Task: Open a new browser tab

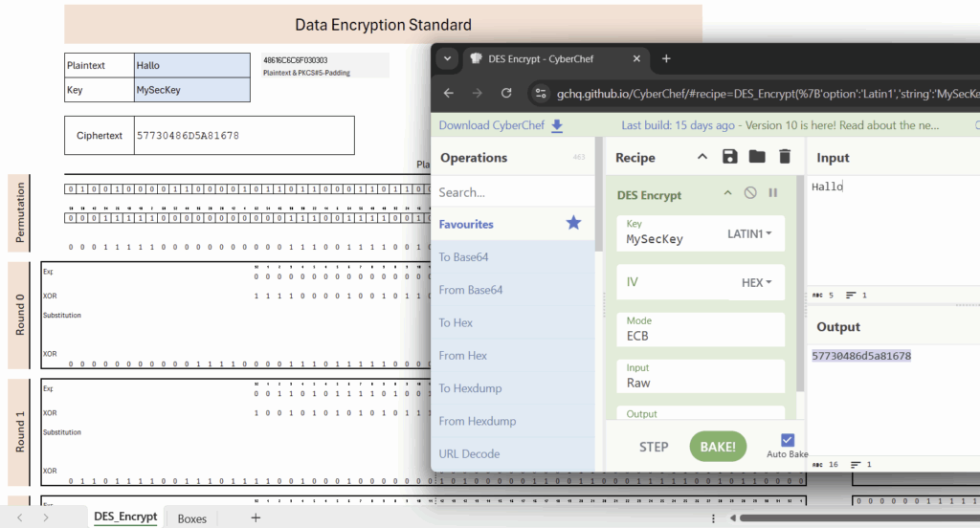Action: [666, 58]
